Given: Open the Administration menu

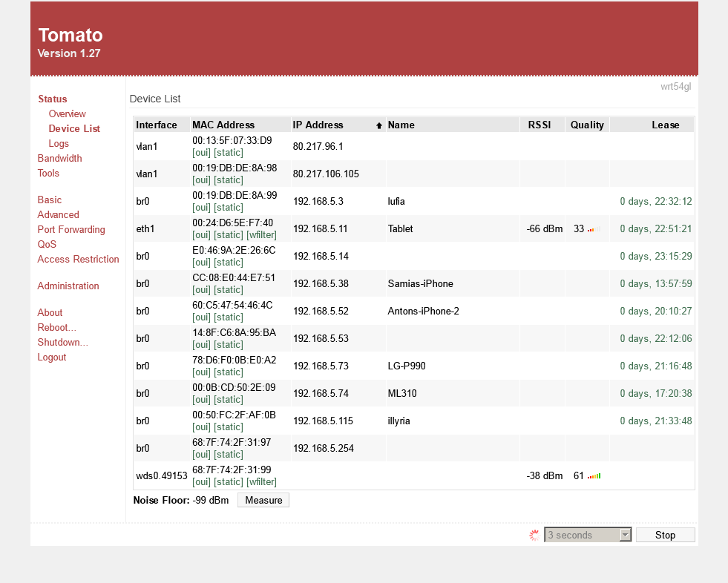Looking at the screenshot, I should 68,286.
